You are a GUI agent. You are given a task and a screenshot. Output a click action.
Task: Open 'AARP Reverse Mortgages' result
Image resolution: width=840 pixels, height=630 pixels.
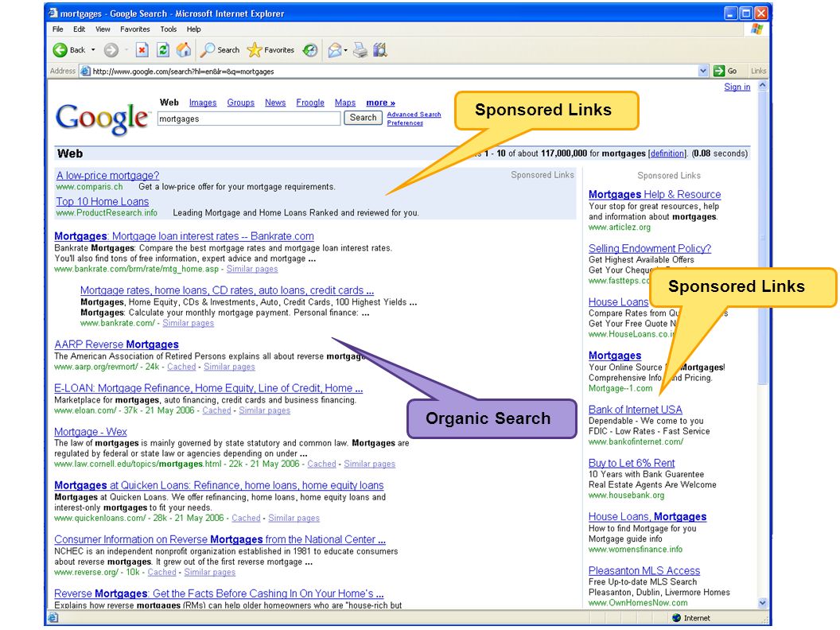[116, 344]
